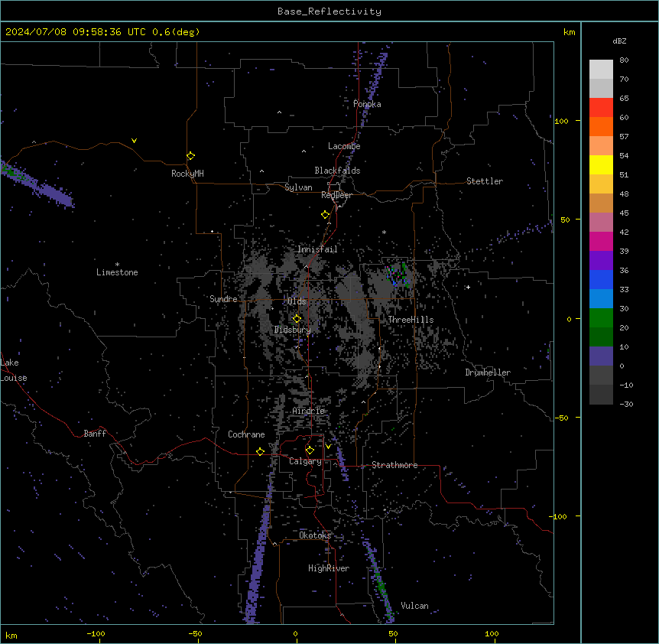Click the Stettler city label
Image resolution: width=659 pixels, height=644 pixels.
[485, 181]
